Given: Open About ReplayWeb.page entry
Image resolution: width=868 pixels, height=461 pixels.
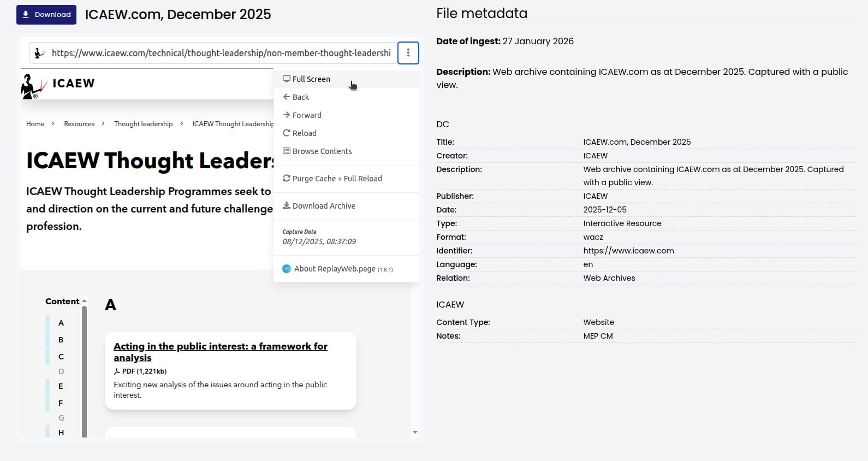Looking at the screenshot, I should 346,269.
